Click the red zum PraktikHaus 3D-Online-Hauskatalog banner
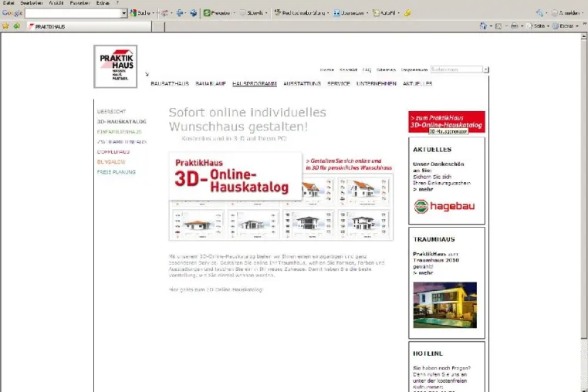This screenshot has width=588, height=392. (x=447, y=122)
